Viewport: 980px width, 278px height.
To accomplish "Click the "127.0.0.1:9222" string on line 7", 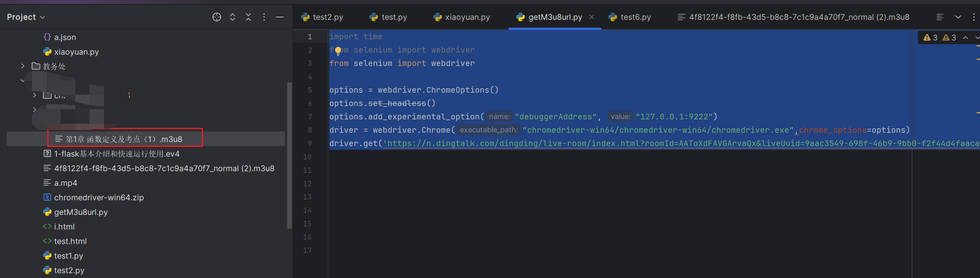I will click(674, 117).
